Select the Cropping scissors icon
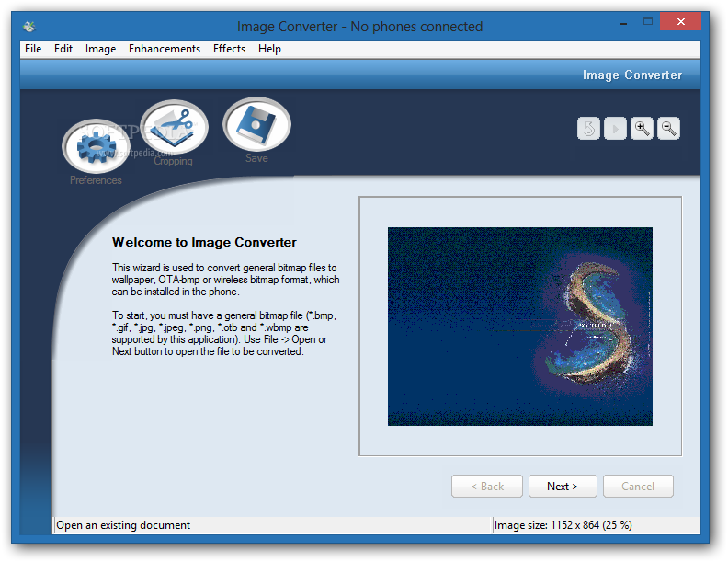The height and width of the screenshot is (562, 728). point(174,127)
